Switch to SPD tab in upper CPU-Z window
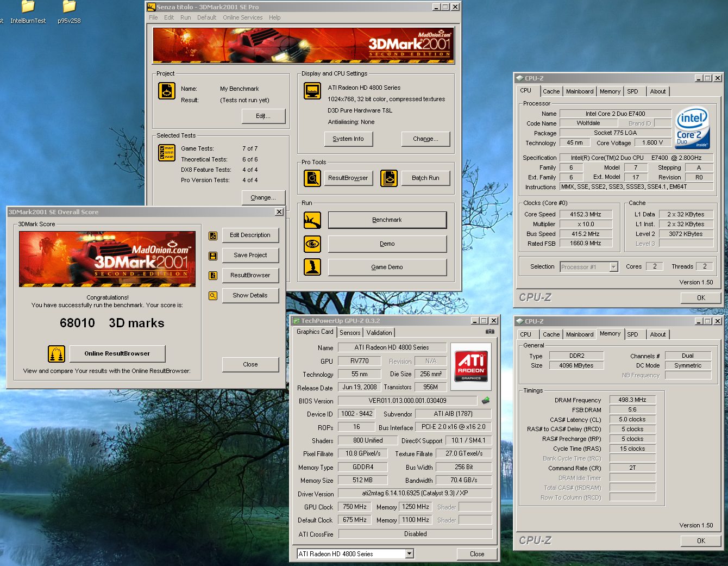 (632, 91)
